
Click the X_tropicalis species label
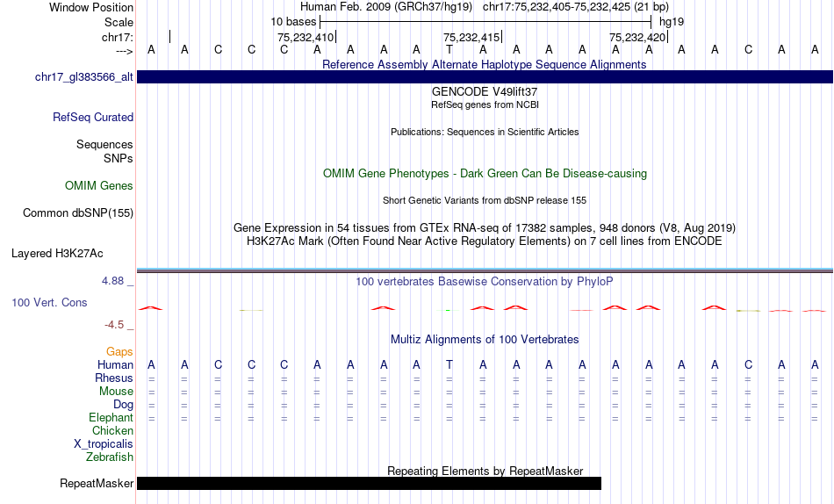coord(104,444)
